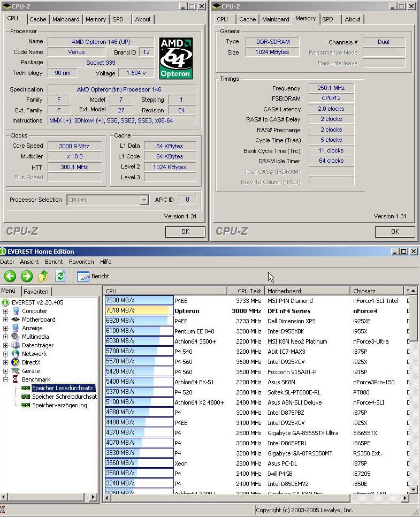Click the 7630 MB/s P4EE result bar
The image size is (420, 517).
click(x=139, y=300)
